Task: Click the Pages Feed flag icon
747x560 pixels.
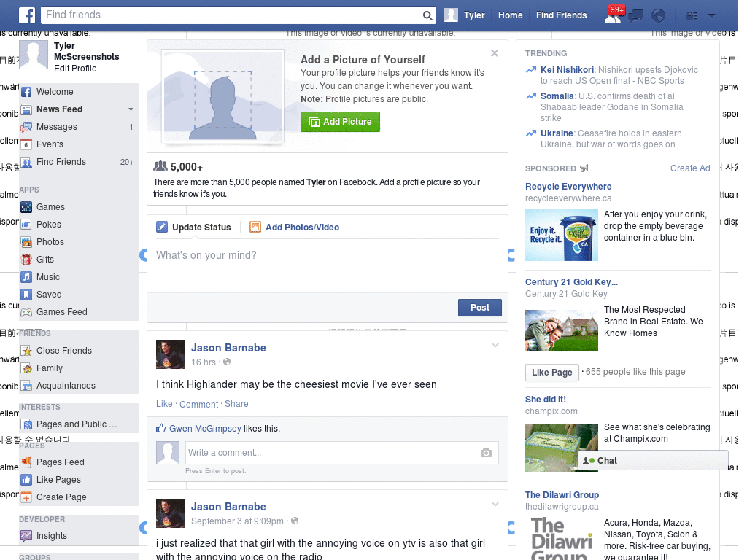Action: point(27,462)
